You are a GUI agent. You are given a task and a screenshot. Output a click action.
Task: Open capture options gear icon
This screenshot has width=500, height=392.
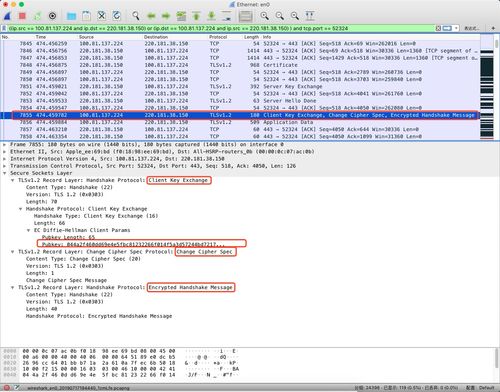(52, 16)
